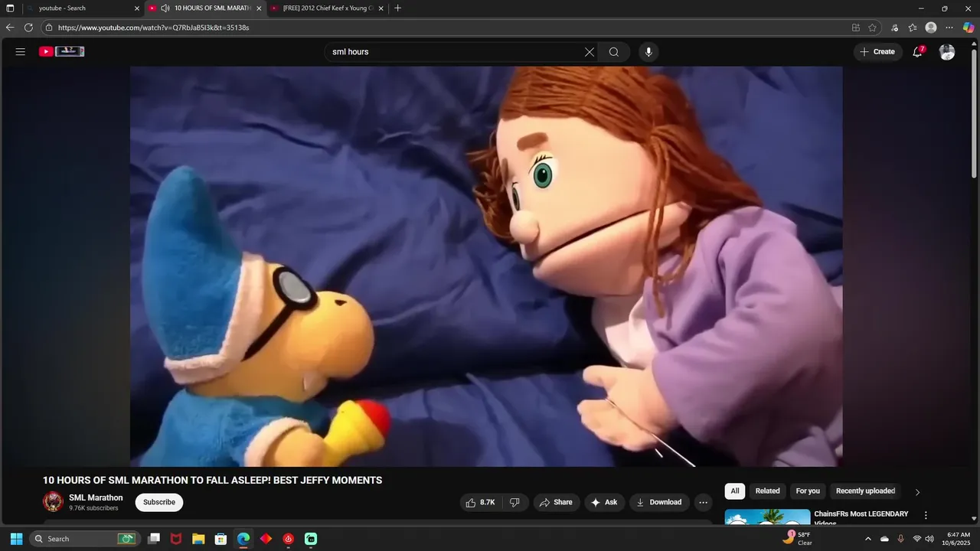The height and width of the screenshot is (551, 980).
Task: Run search with the magnifier button
Action: pyautogui.click(x=614, y=52)
